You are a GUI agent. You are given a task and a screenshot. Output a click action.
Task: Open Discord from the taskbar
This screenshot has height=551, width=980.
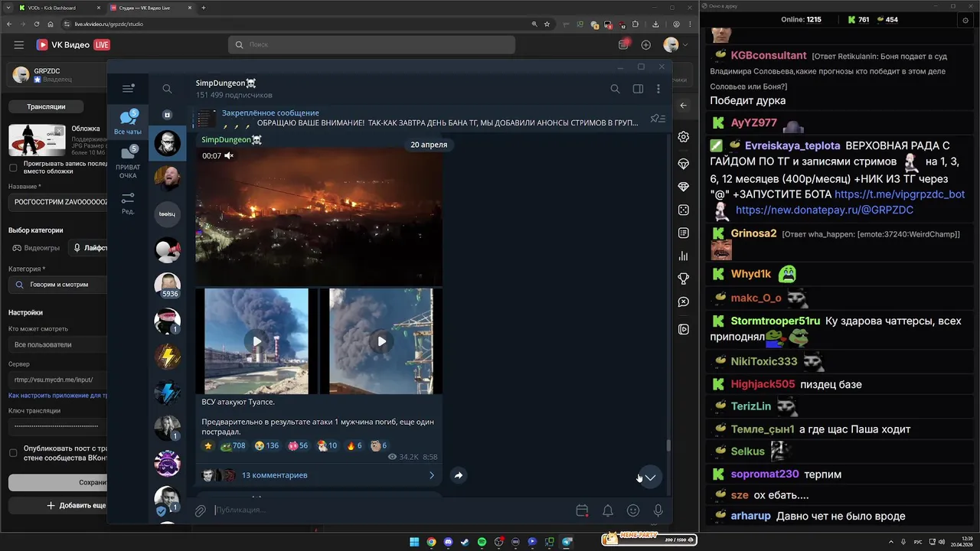(448, 542)
